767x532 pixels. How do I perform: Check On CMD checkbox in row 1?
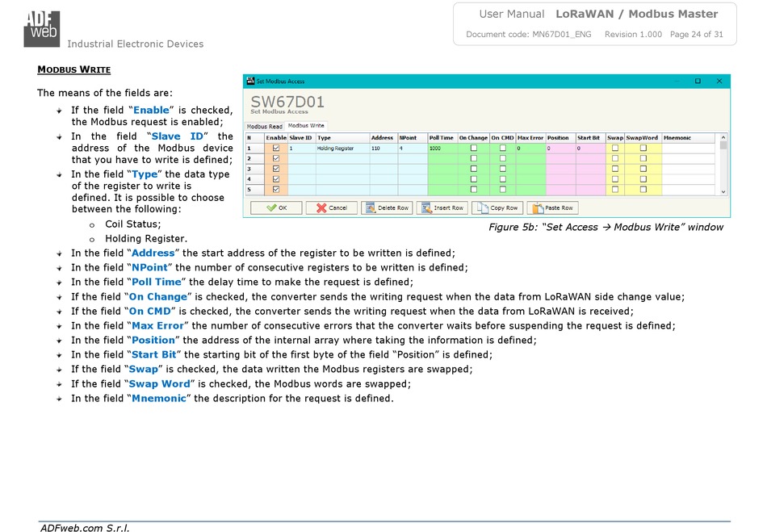click(x=503, y=149)
